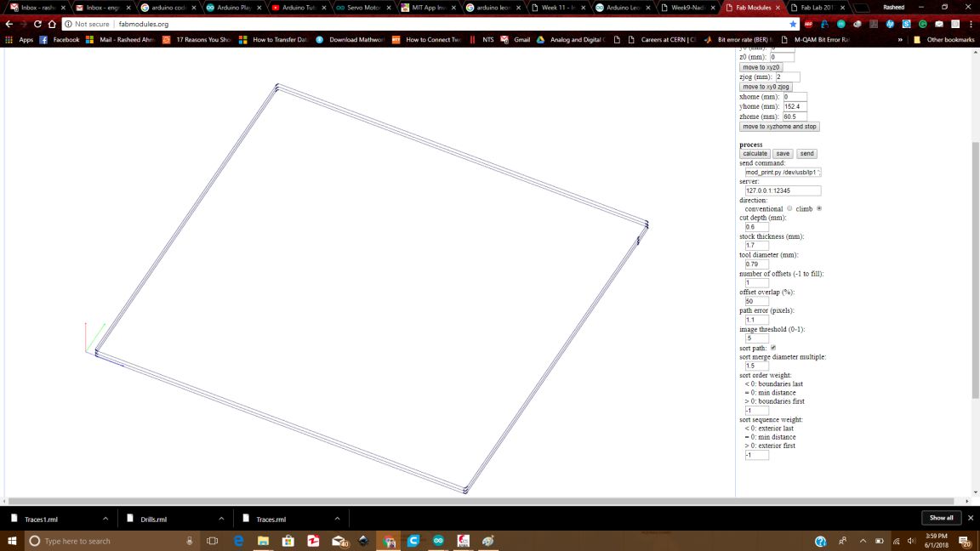Click the image threshold field
This screenshot has width=980, height=551.
point(756,338)
